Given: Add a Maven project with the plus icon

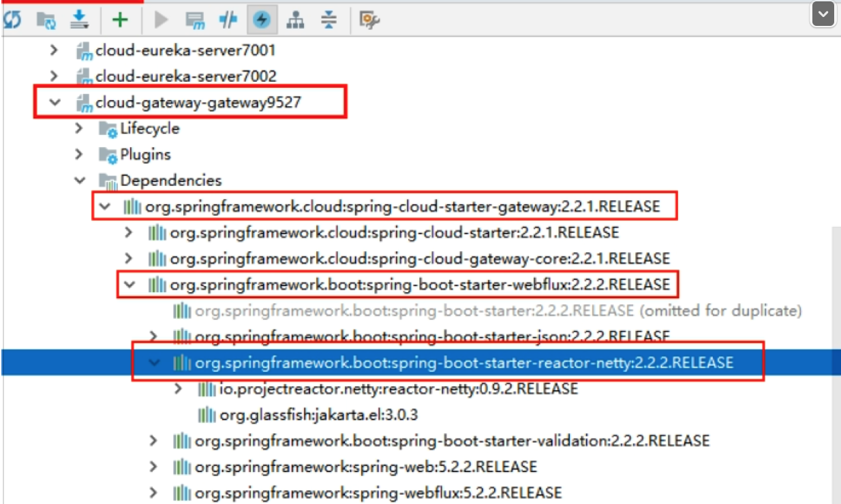Looking at the screenshot, I should point(120,20).
